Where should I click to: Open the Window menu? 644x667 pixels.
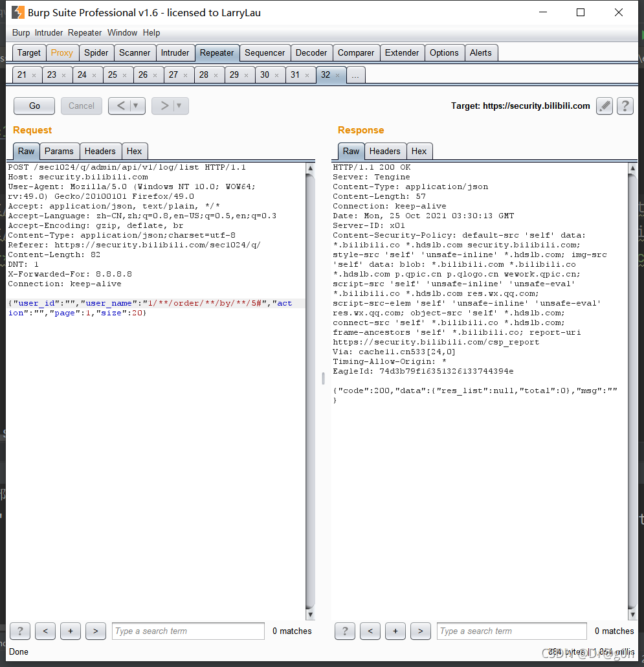click(x=122, y=33)
